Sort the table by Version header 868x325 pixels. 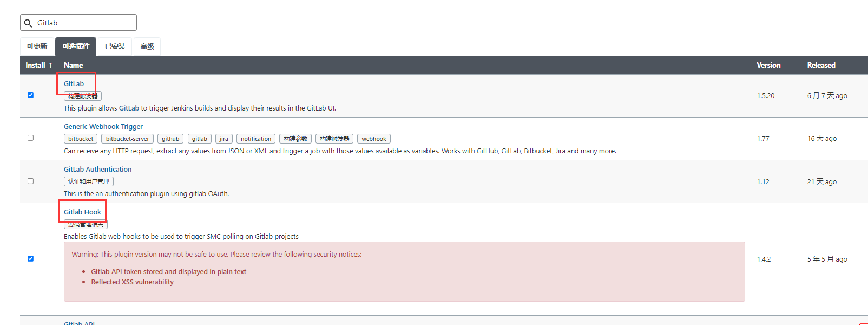(768, 65)
